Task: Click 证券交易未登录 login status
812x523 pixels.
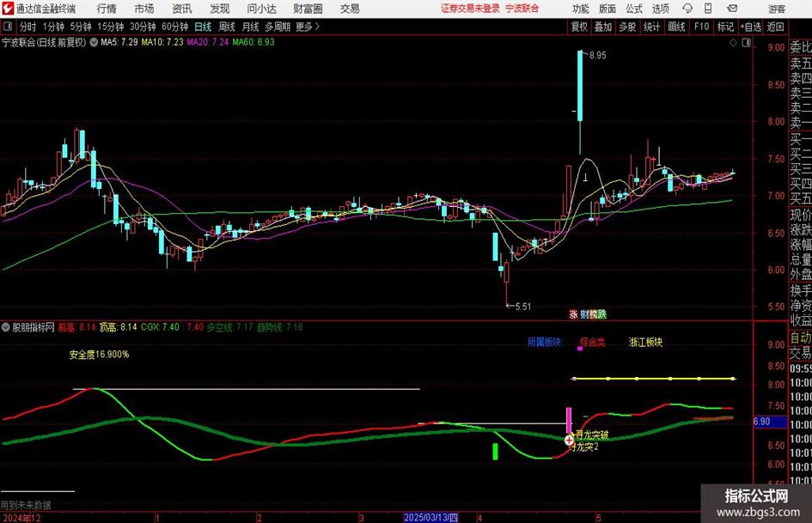Action: pos(471,9)
